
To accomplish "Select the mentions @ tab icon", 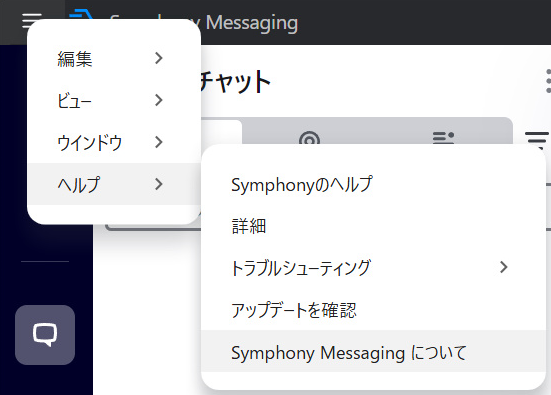I will pos(309,139).
